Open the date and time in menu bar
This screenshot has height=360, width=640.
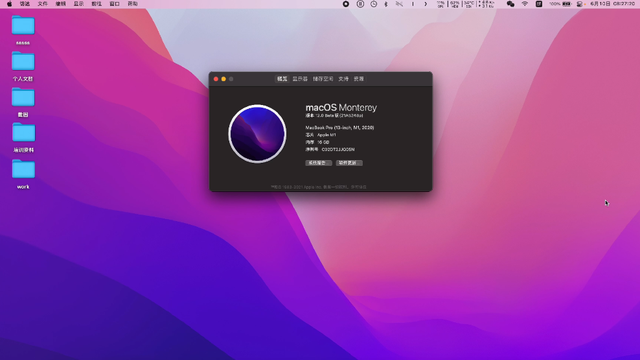(x=612, y=4)
